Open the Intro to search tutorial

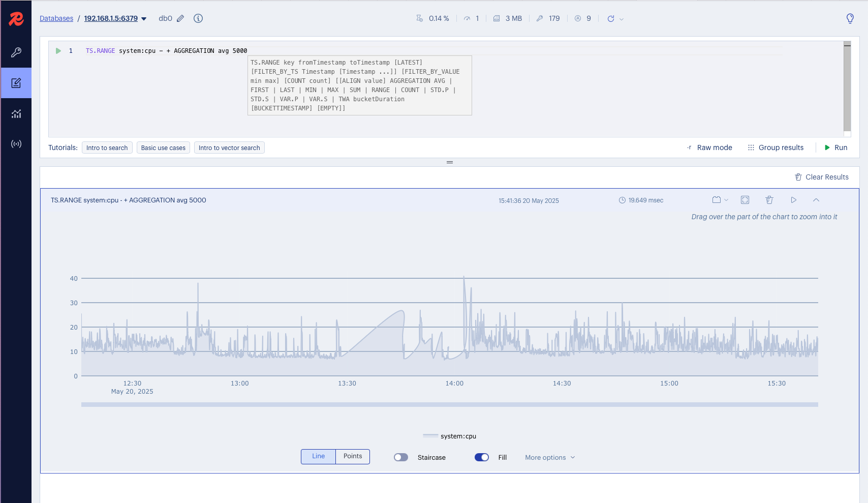click(107, 147)
